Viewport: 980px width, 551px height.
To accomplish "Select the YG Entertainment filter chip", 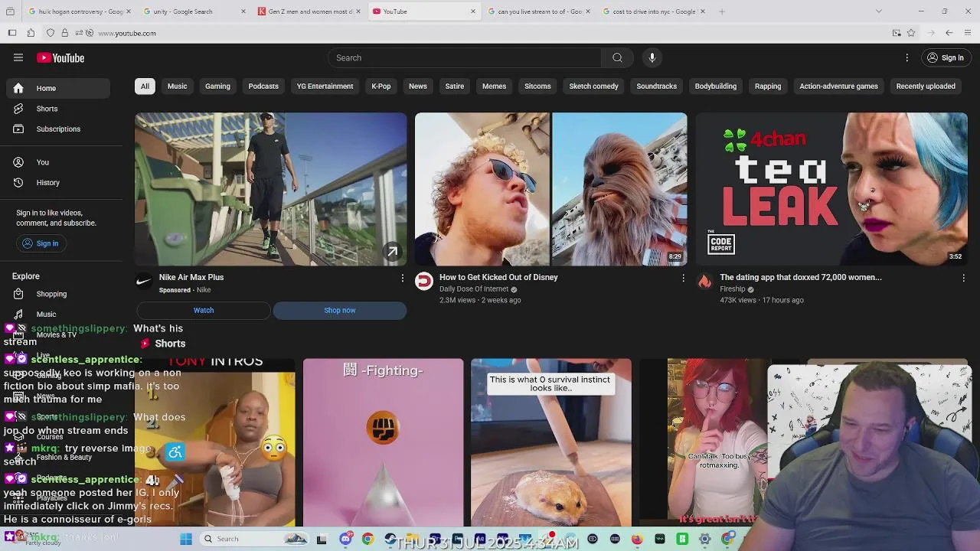I will click(x=325, y=86).
